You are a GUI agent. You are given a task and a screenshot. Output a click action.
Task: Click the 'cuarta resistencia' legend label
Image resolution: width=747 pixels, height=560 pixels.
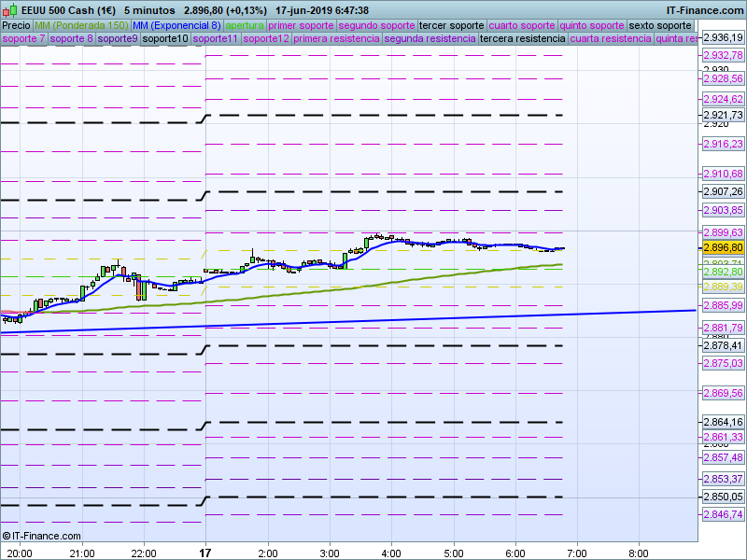(x=611, y=39)
